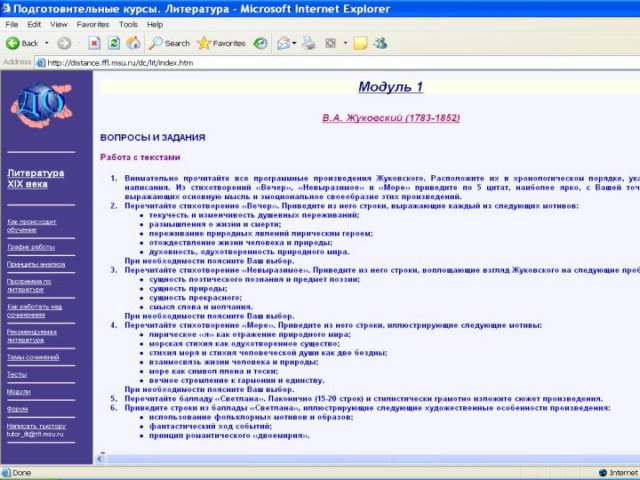The image size is (640, 480).
Task: Open the Edit menu
Action: tap(34, 24)
